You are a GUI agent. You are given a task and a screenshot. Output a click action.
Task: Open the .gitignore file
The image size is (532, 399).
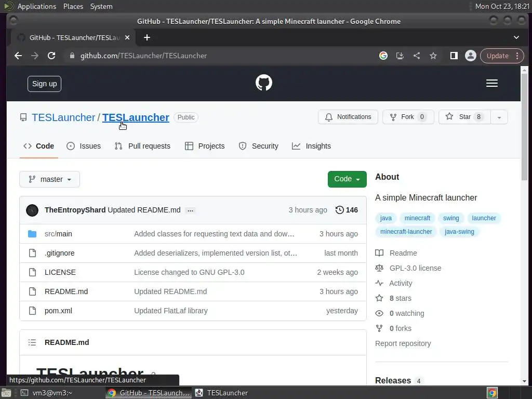[59, 253]
